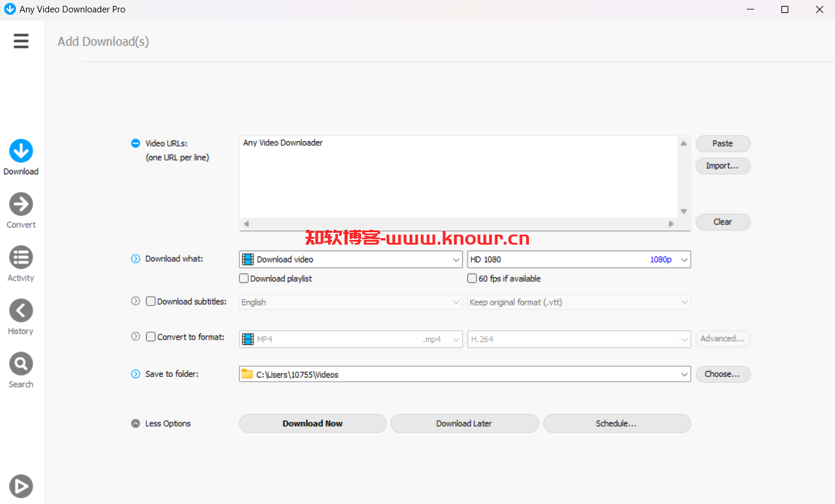Image resolution: width=835 pixels, height=504 pixels.
Task: Click the Convert to format expander icon
Action: pos(135,337)
